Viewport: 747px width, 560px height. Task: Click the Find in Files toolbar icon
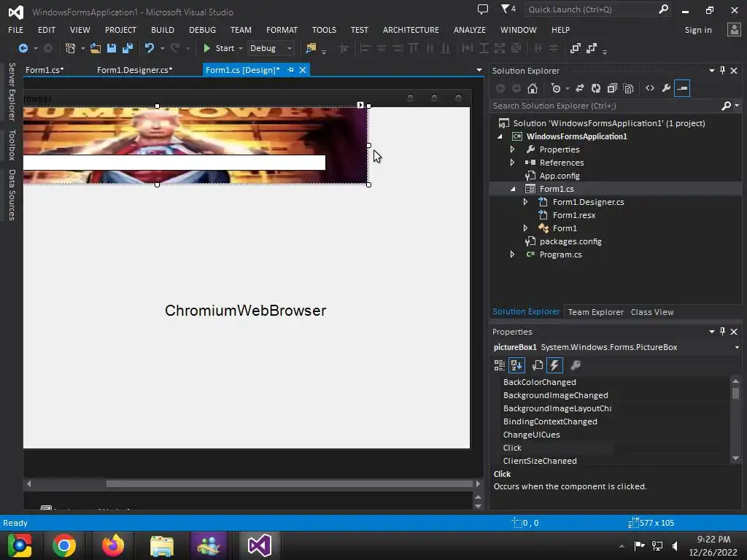pos(311,48)
